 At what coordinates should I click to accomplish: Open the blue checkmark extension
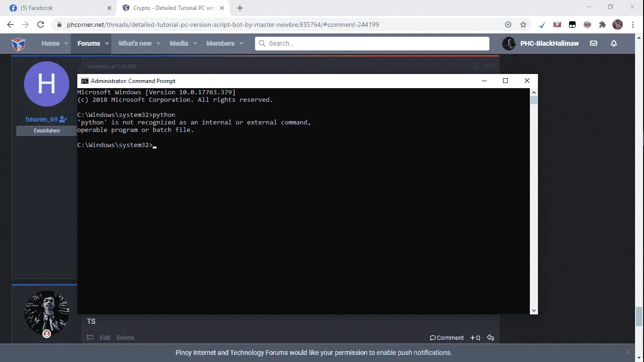point(542,25)
